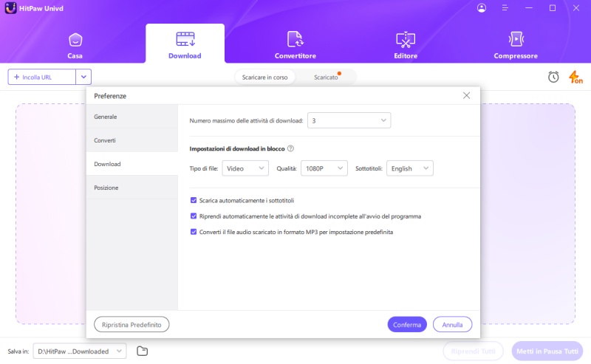The width and height of the screenshot is (591, 364).
Task: Click the Annulla button
Action: [x=452, y=324]
